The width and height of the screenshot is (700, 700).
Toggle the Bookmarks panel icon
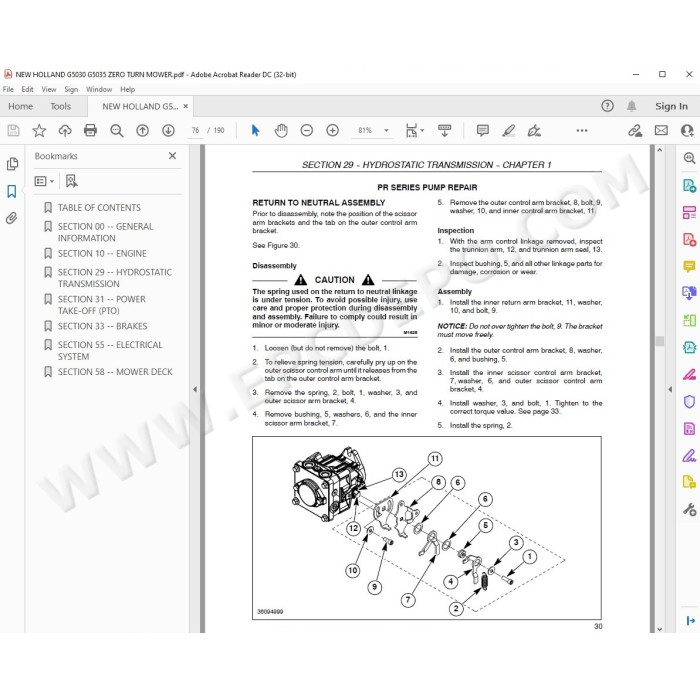[12, 192]
